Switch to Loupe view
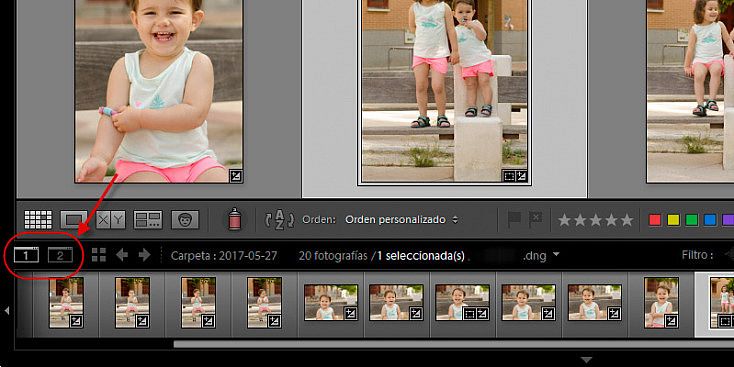 [74, 220]
